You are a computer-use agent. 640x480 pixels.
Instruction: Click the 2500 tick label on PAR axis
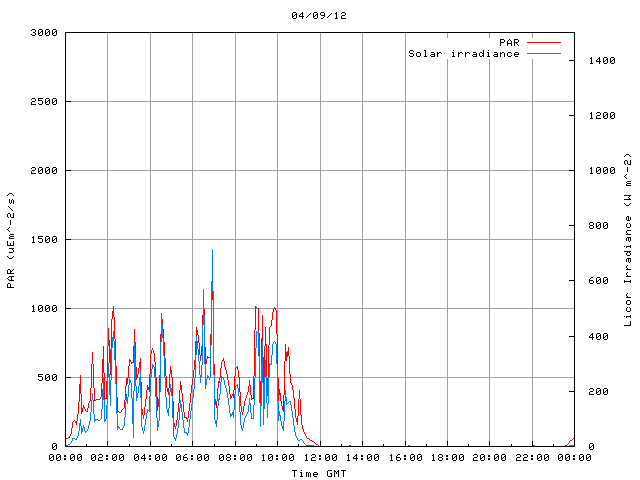[x=44, y=102]
